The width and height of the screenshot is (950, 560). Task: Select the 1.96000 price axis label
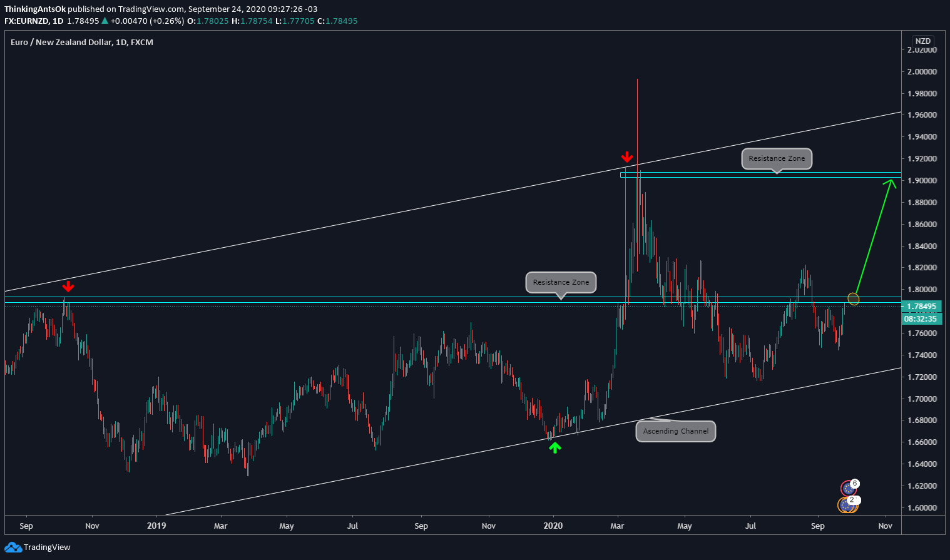tap(922, 115)
